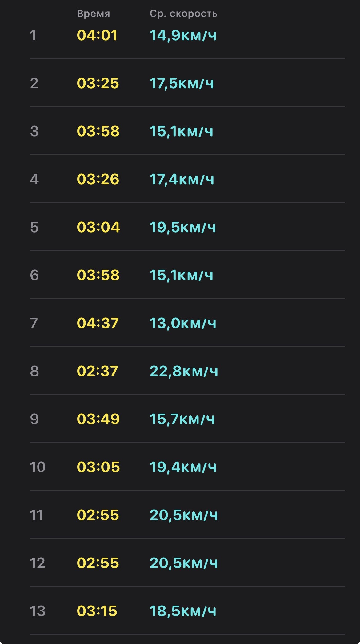Select split number 11 row label
Viewport: 360px width, 644px height.
tap(36, 515)
